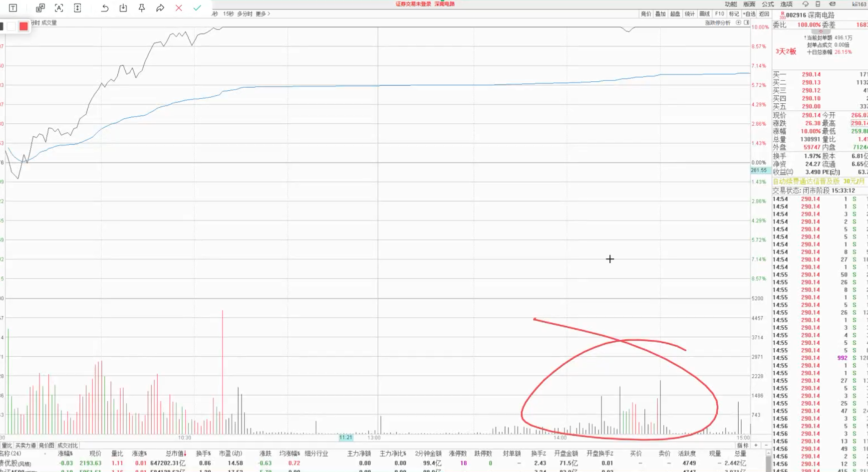
Task: Click the +自选 button
Action: click(x=749, y=14)
